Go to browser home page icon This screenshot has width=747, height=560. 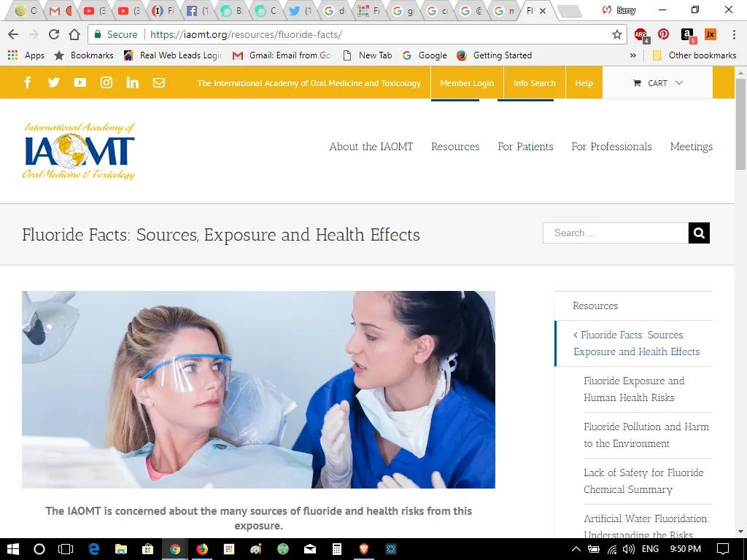74,34
